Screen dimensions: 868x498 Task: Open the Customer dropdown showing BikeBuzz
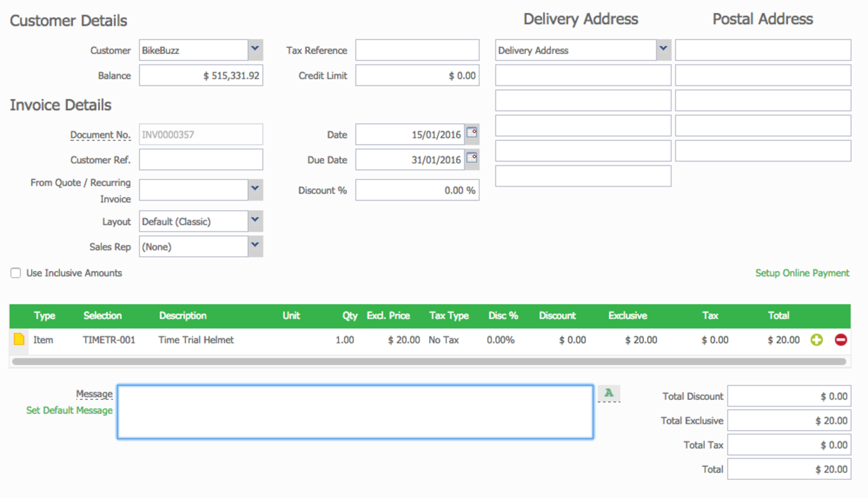[x=254, y=50]
